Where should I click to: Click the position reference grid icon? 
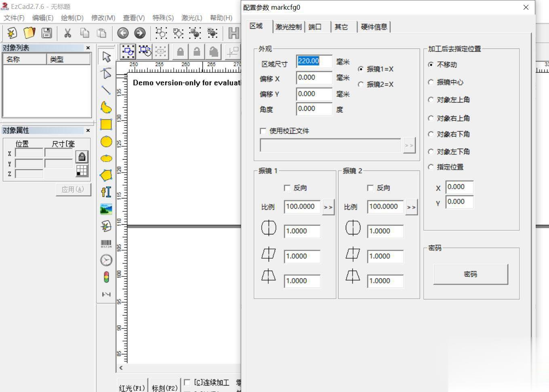(x=82, y=171)
